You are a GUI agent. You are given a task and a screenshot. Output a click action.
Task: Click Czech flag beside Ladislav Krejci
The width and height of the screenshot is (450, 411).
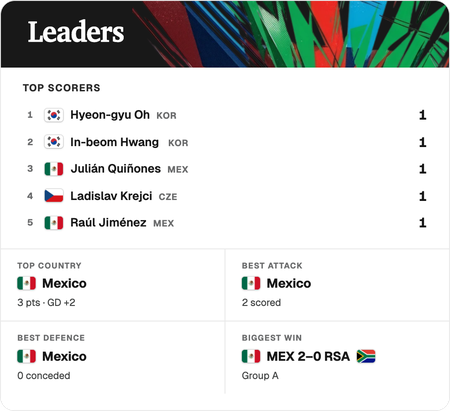tap(54, 196)
